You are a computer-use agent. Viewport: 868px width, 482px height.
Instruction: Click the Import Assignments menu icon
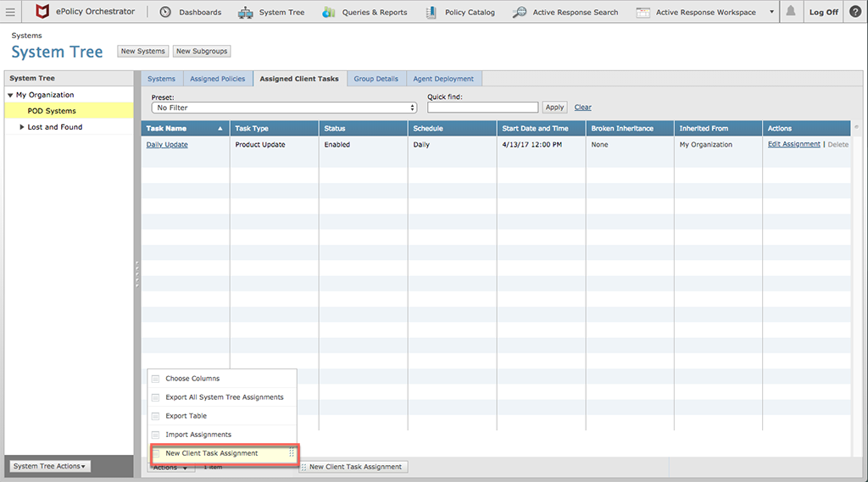156,435
